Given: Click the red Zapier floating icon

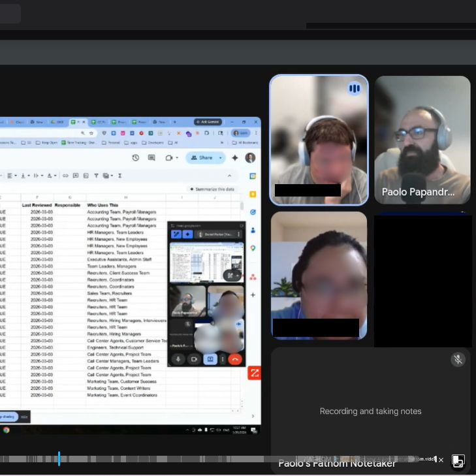Looking at the screenshot, I should [x=255, y=373].
